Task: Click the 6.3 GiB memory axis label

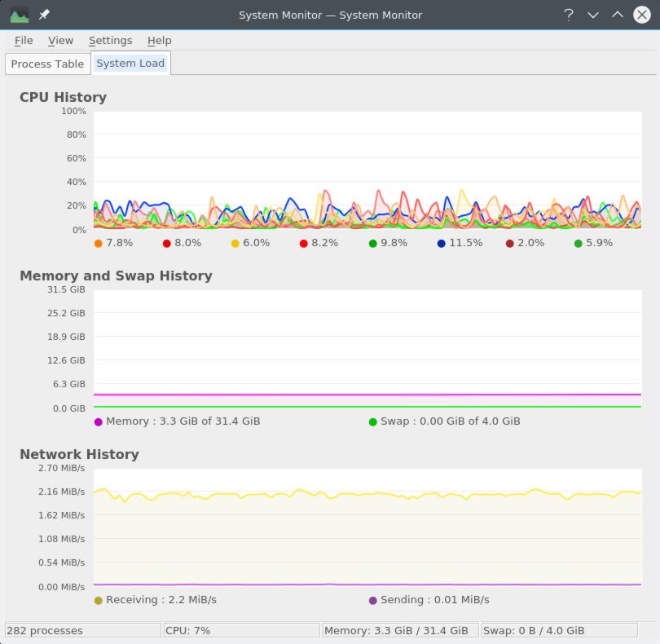Action: click(69, 384)
